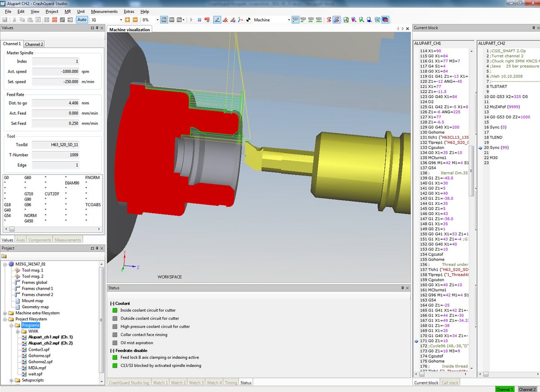Switch to the Channel 2 tab
This screenshot has width=540, height=392.
[x=34, y=44]
